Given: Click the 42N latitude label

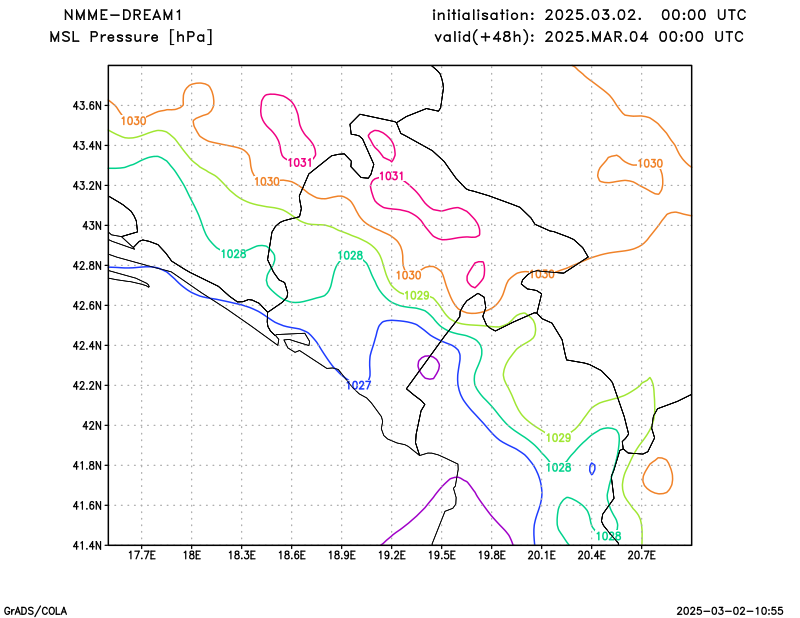Looking at the screenshot, I should coord(92,425).
